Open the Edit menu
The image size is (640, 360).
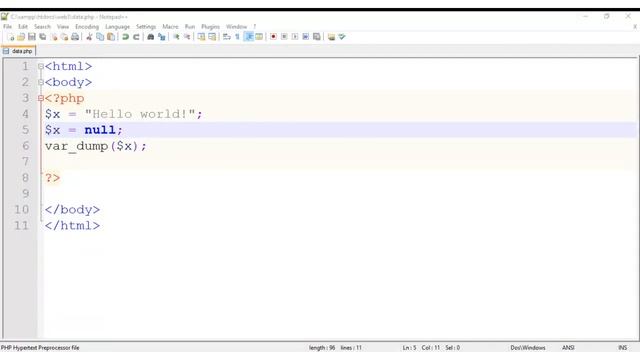click(23, 27)
